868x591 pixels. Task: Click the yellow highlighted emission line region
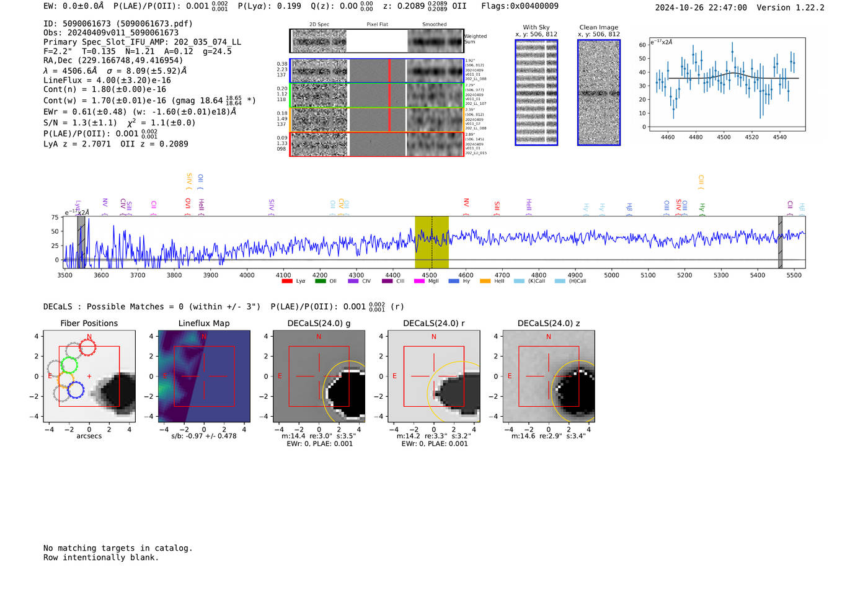pyautogui.click(x=432, y=242)
